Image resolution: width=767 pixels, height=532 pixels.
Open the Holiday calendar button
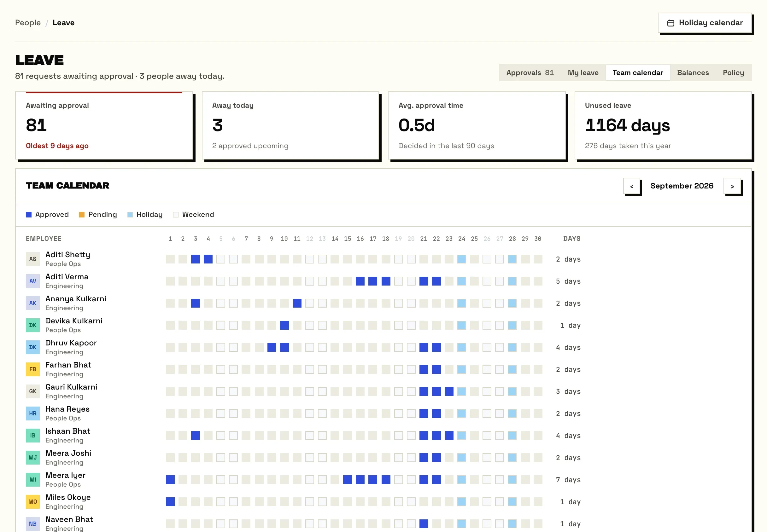pyautogui.click(x=705, y=23)
